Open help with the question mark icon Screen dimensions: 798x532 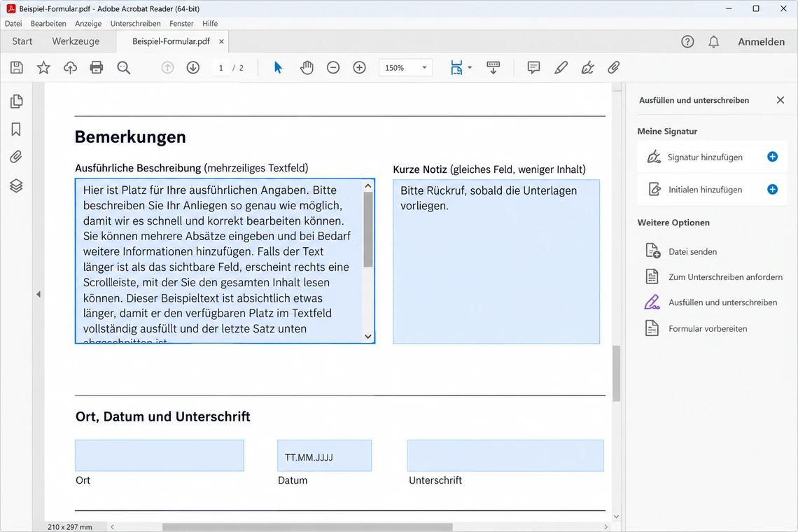coord(687,42)
